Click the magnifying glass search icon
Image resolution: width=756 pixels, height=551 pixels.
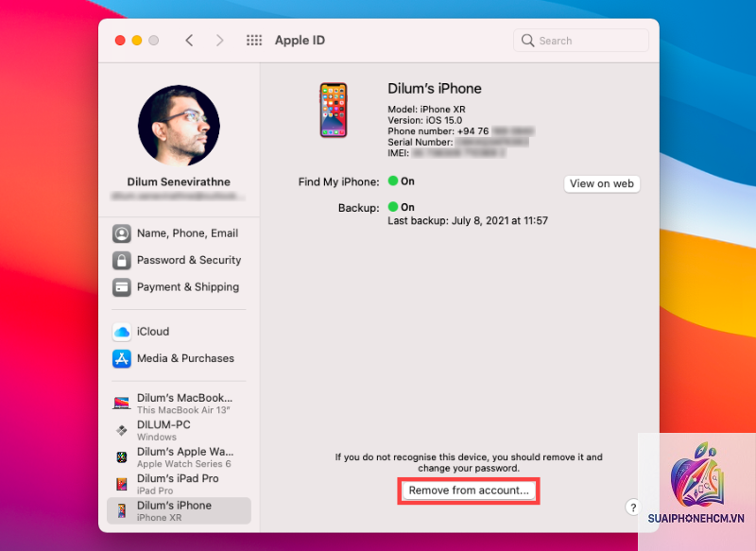pyautogui.click(x=527, y=41)
